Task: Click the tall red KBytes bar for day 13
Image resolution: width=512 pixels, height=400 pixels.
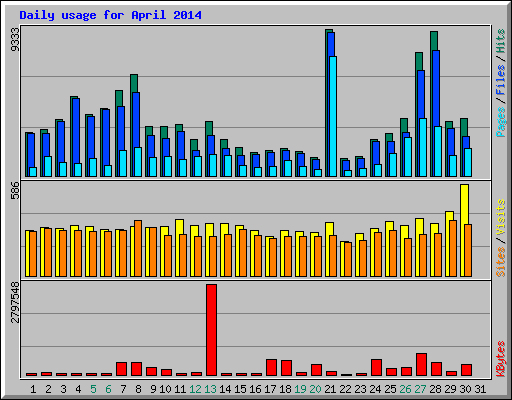Action: pyautogui.click(x=211, y=330)
